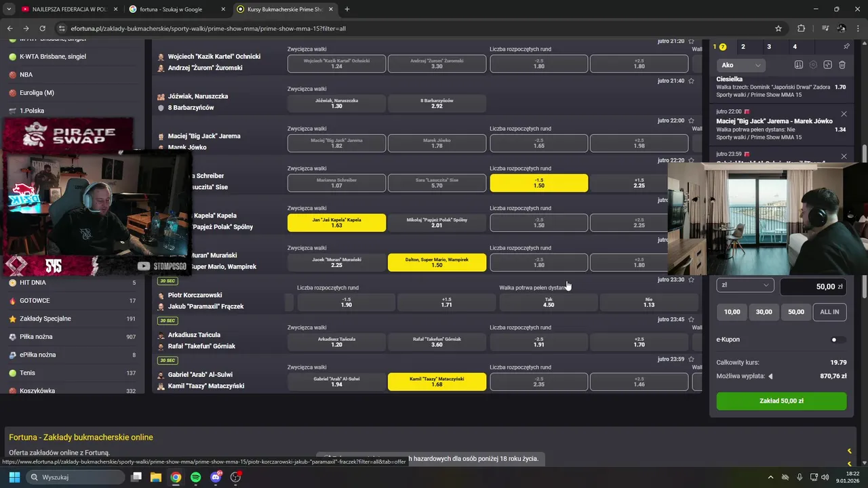Click the Chrome address bar URL
Viewport: 868px width, 488px height.
point(208,28)
